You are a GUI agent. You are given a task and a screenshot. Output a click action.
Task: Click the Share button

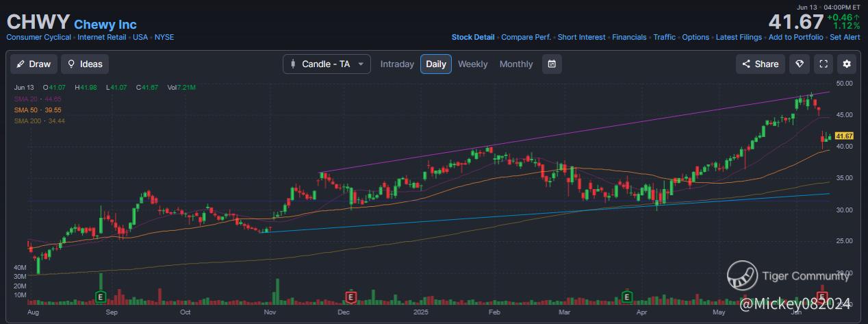click(x=761, y=64)
